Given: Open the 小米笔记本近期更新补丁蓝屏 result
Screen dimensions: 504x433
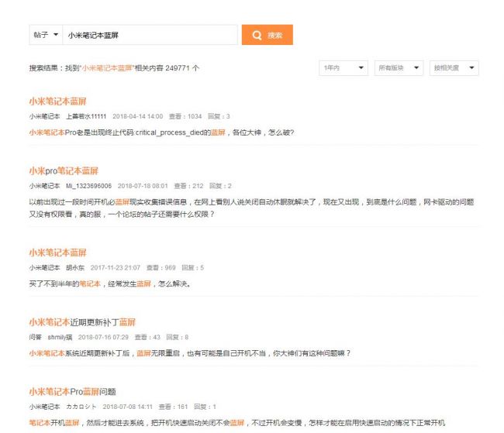Looking at the screenshot, I should (x=82, y=322).
